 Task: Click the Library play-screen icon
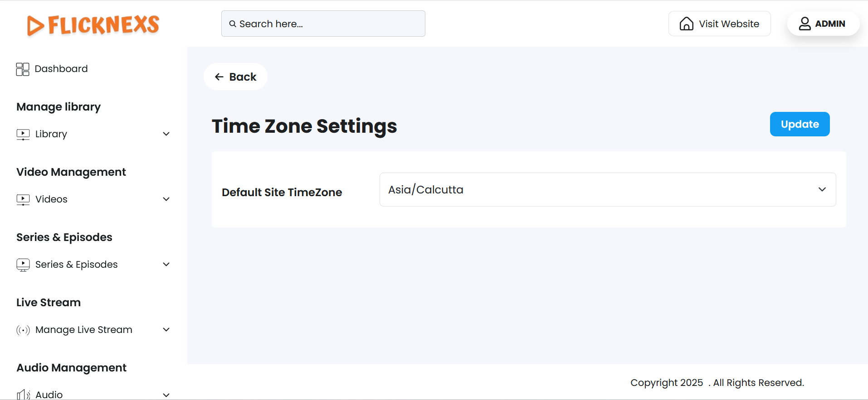[23, 135]
